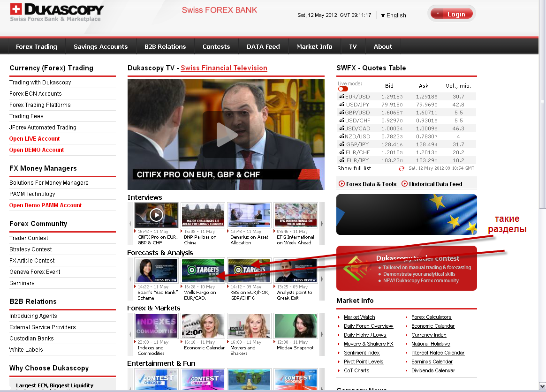Open the English language dropdown
Screen dimensions: 546x392
tap(394, 15)
